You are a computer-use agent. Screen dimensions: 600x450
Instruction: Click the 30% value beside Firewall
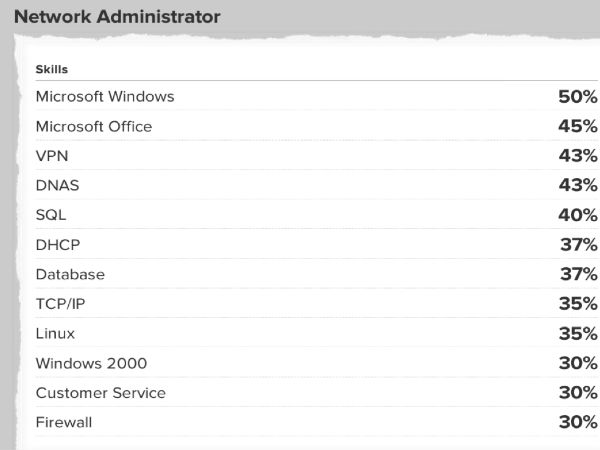577,422
